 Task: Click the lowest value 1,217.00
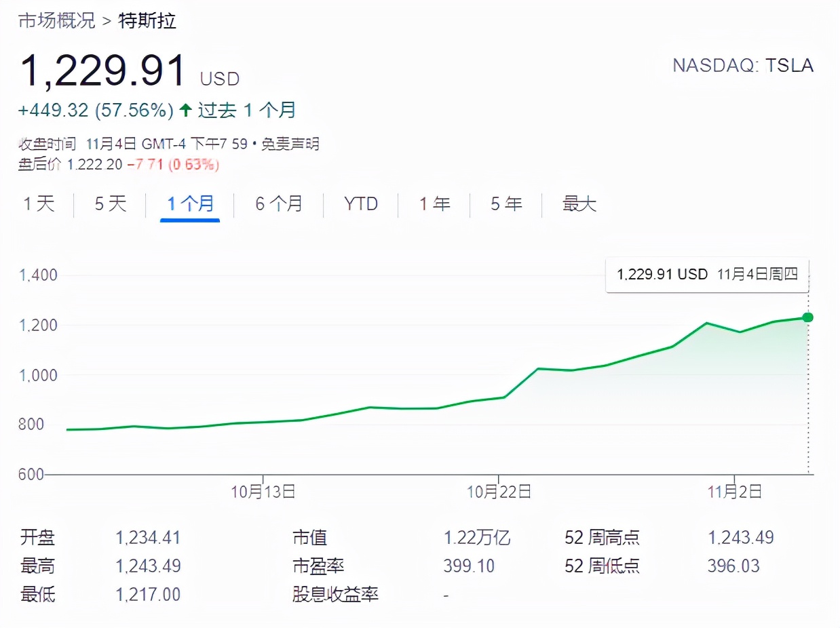148,595
